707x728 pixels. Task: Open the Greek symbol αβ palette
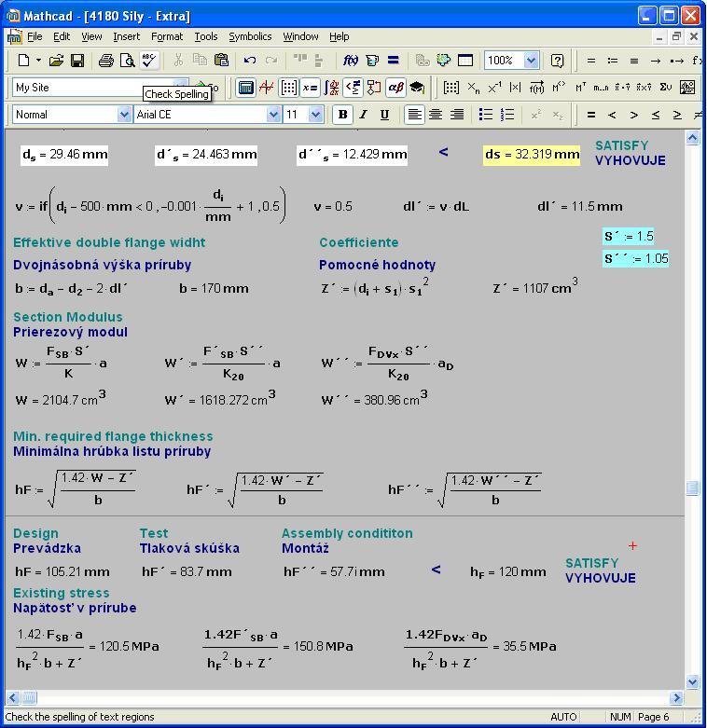coord(395,88)
